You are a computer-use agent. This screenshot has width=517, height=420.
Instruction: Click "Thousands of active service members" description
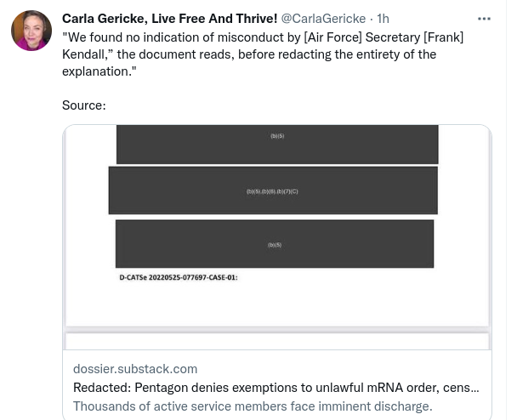(253, 406)
